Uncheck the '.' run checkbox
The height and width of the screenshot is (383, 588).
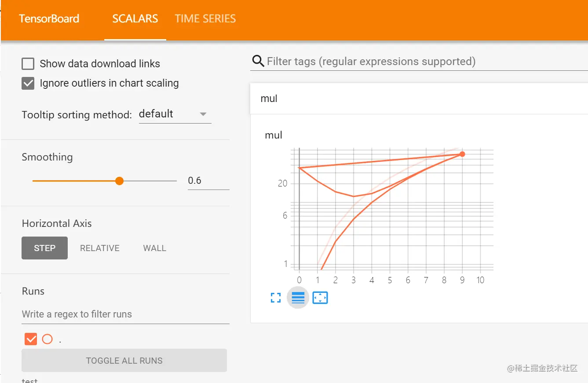(x=31, y=339)
